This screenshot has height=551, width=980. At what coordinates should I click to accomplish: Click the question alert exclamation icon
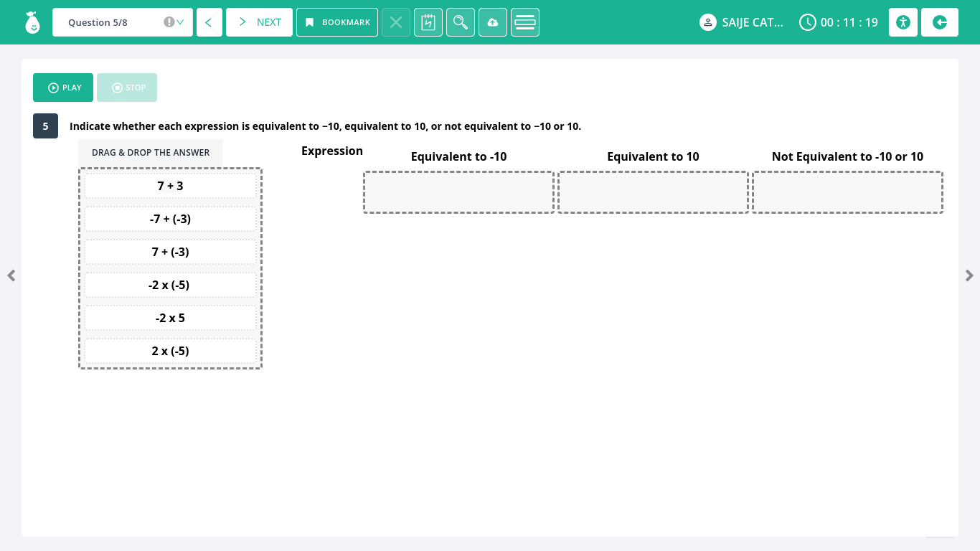(x=169, y=22)
